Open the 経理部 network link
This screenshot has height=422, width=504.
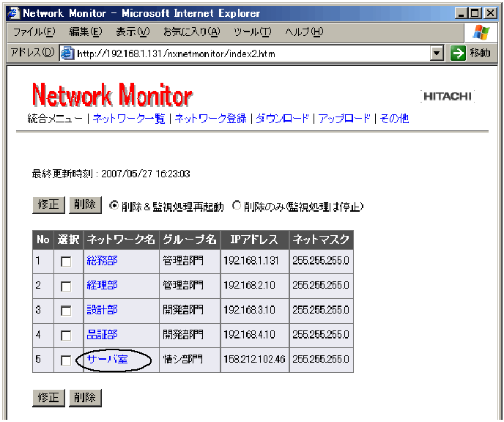click(103, 285)
